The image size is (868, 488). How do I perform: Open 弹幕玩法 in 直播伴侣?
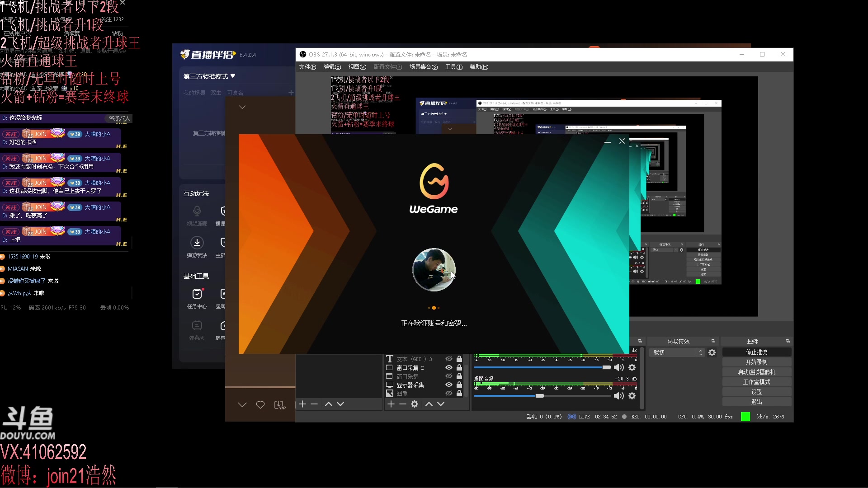[x=197, y=247]
